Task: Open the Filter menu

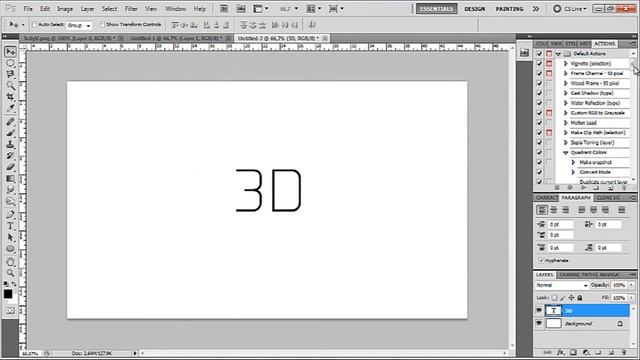Action: pos(131,9)
